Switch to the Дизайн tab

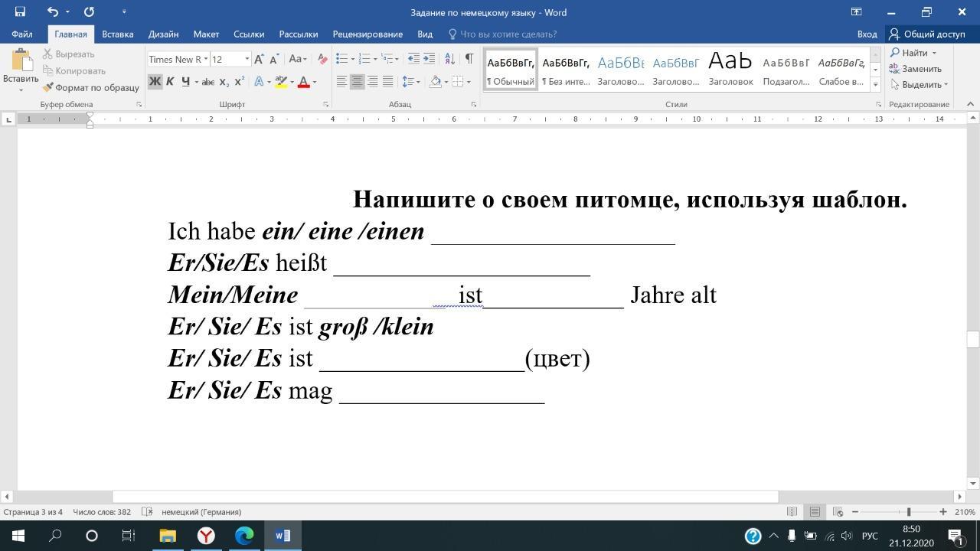click(x=163, y=34)
